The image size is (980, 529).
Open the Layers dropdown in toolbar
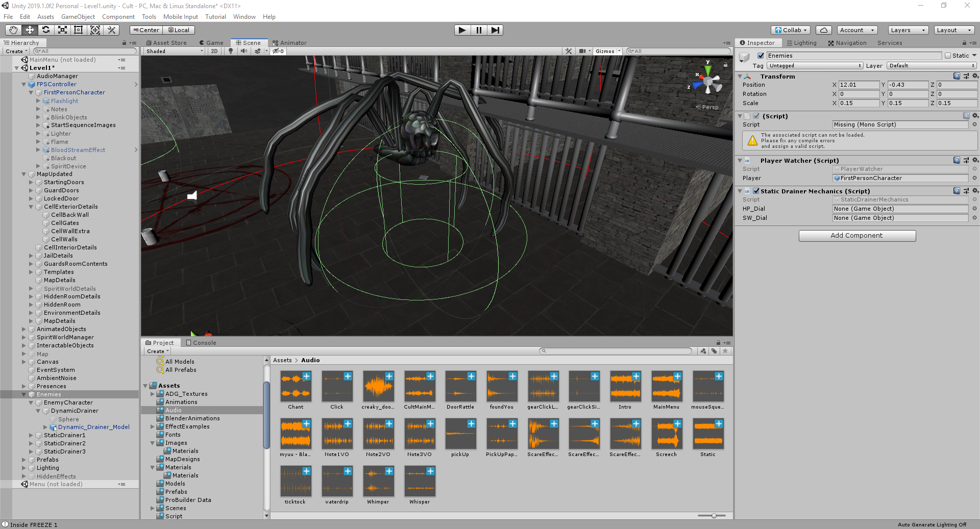pyautogui.click(x=908, y=30)
